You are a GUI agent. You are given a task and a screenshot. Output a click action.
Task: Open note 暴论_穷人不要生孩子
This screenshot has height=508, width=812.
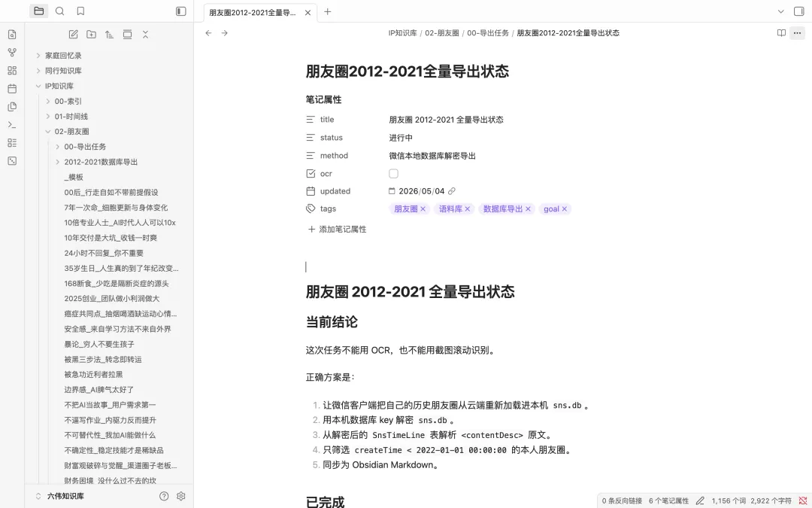tap(99, 344)
